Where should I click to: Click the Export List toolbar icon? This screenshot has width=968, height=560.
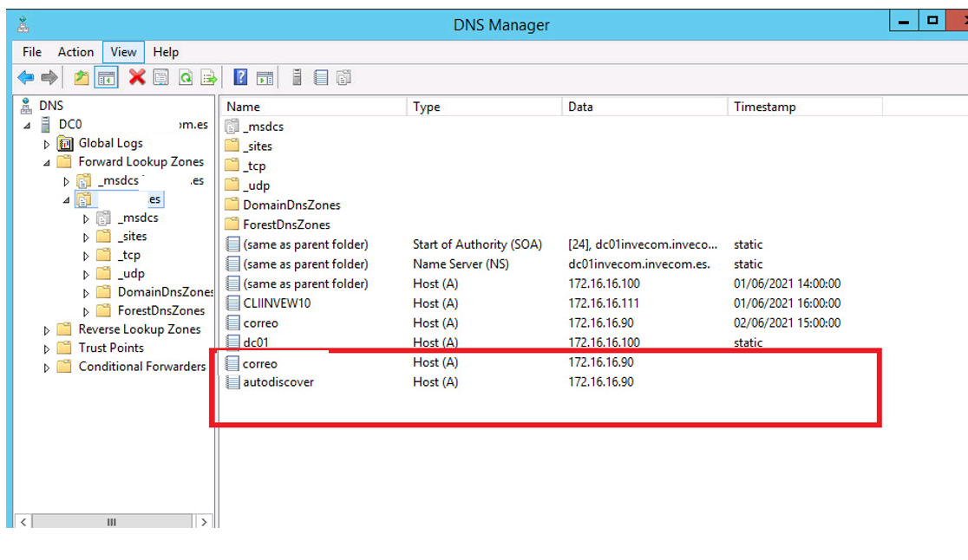tap(209, 78)
